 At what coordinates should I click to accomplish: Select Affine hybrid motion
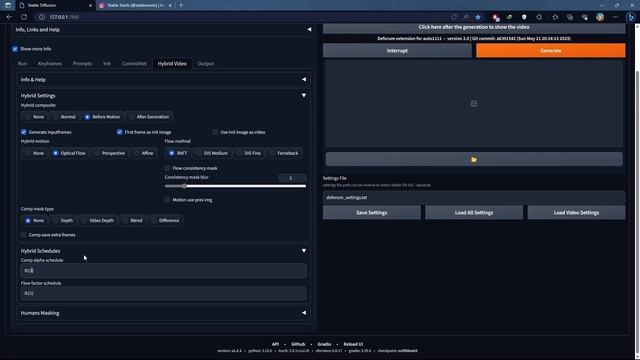pyautogui.click(x=143, y=153)
